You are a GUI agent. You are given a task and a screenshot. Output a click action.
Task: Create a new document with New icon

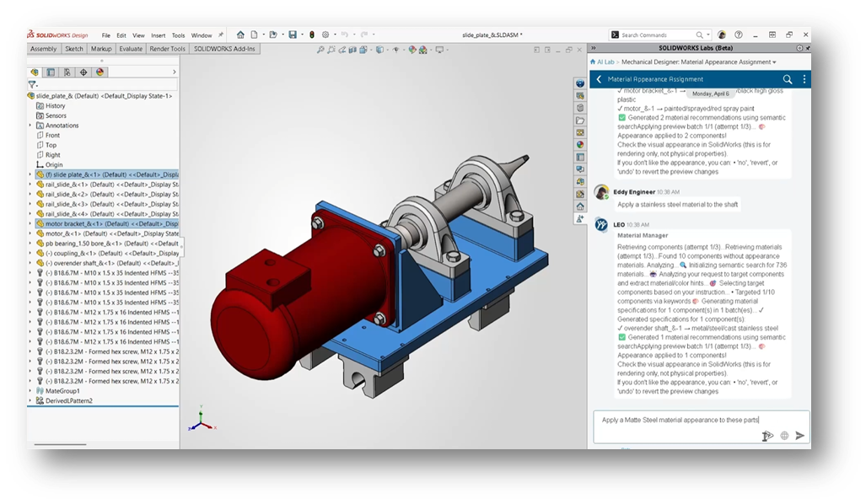pyautogui.click(x=254, y=35)
